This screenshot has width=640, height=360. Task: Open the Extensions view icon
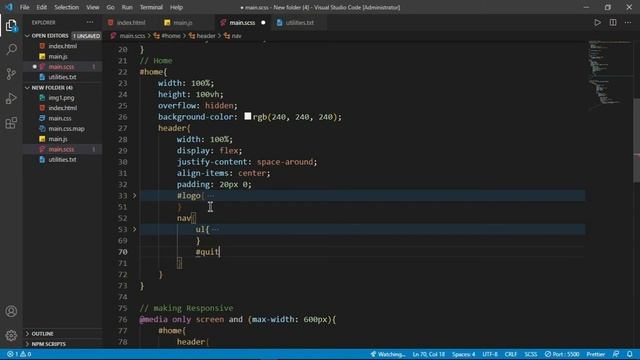pos(11,122)
